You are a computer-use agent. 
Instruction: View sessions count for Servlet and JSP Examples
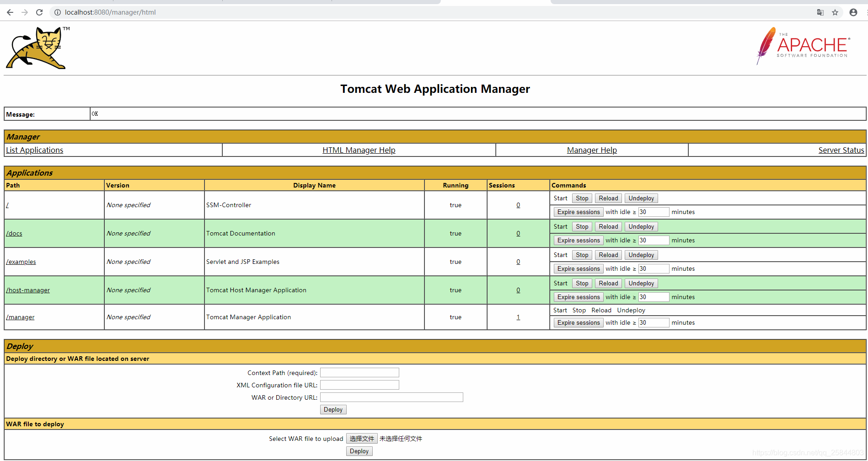coord(518,262)
